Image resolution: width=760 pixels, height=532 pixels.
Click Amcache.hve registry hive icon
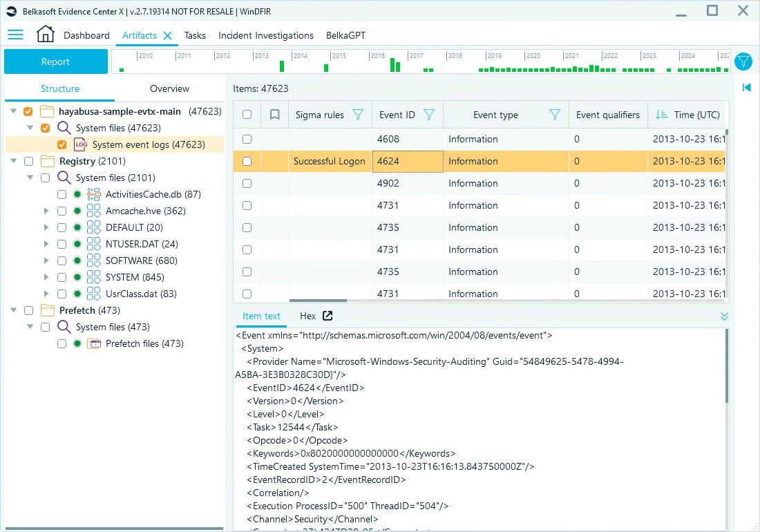93,211
